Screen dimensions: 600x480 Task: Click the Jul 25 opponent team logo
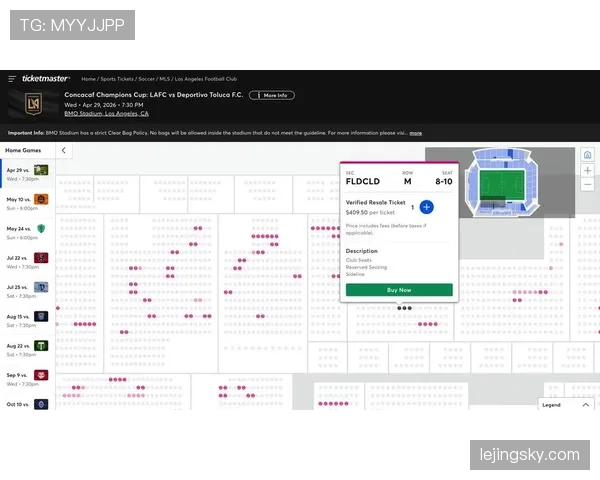tap(41, 287)
